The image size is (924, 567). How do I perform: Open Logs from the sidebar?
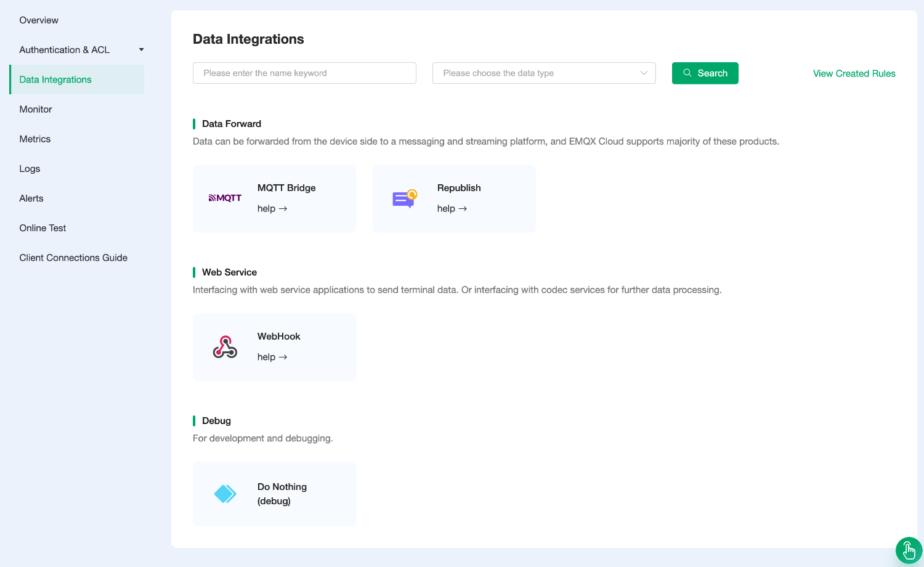click(x=30, y=169)
